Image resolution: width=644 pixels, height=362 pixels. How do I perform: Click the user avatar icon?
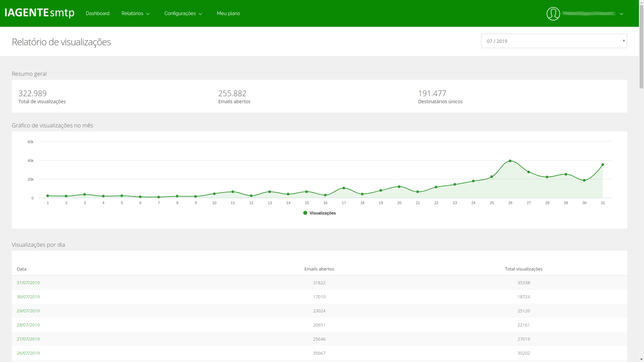553,14
